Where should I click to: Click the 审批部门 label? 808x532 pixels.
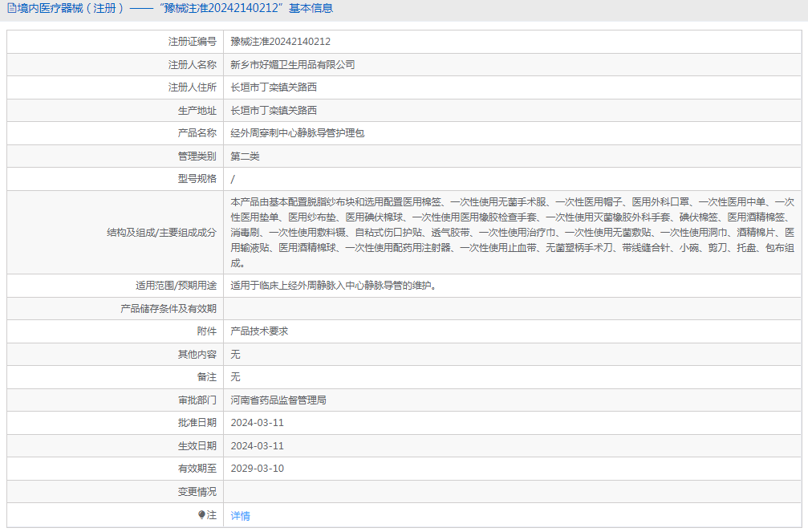(x=197, y=400)
